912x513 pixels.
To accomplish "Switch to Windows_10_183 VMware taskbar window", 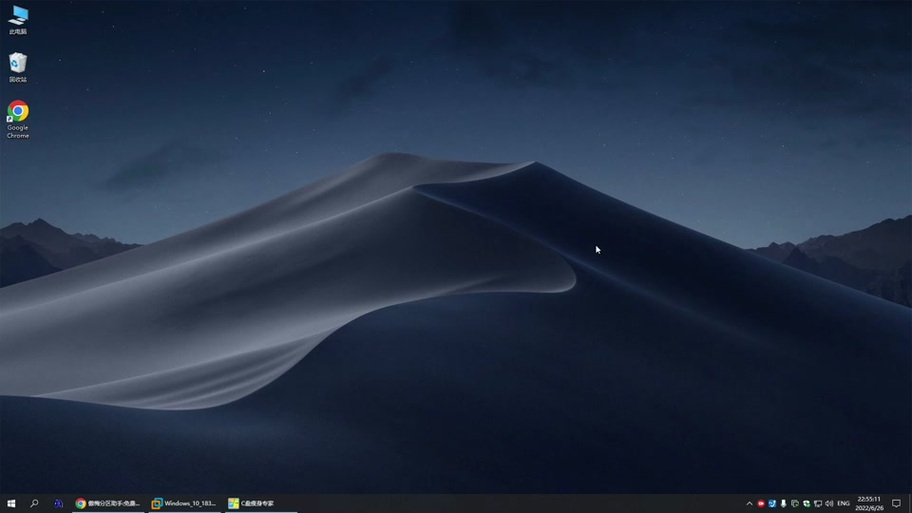I will coord(184,503).
